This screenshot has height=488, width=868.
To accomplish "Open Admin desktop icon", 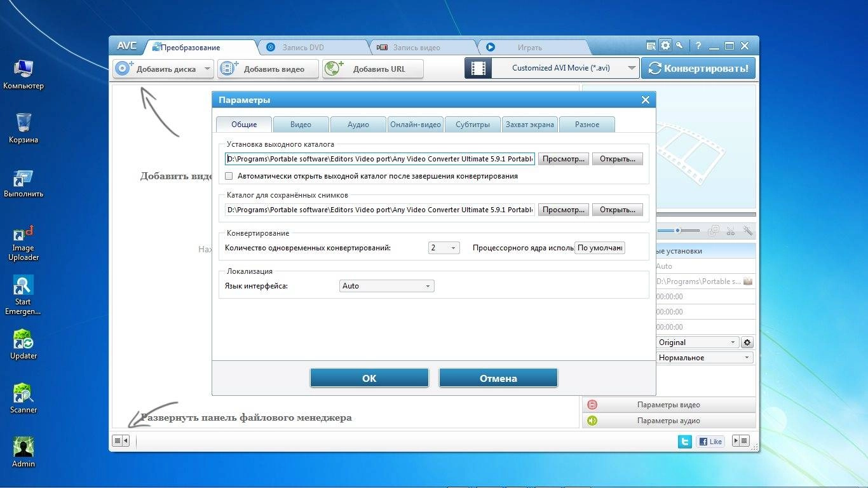I will click(24, 452).
